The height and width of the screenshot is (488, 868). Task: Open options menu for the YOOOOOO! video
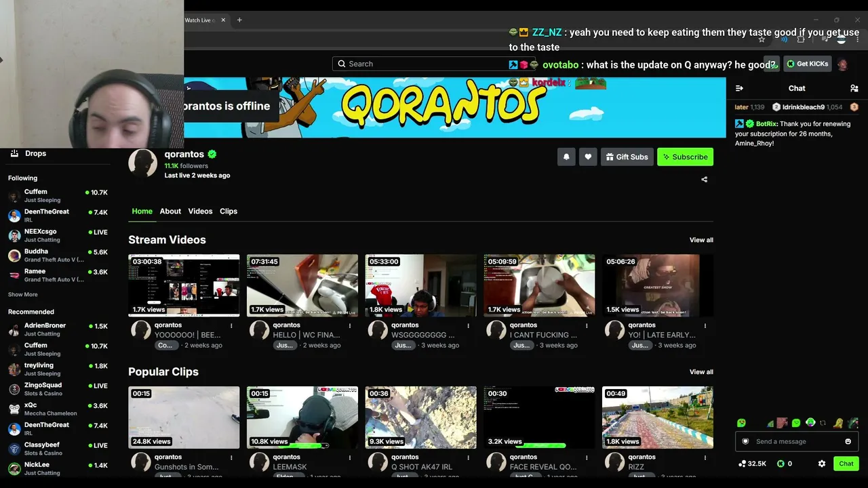click(231, 325)
